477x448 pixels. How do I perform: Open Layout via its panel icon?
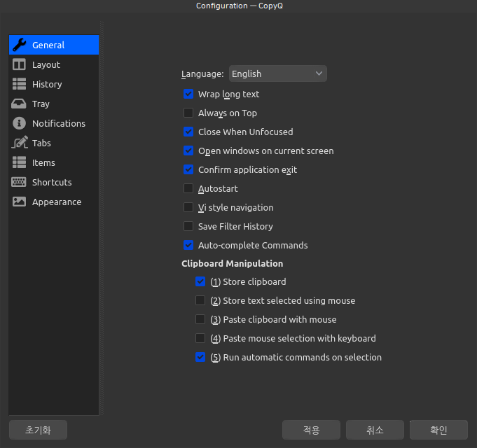point(20,64)
